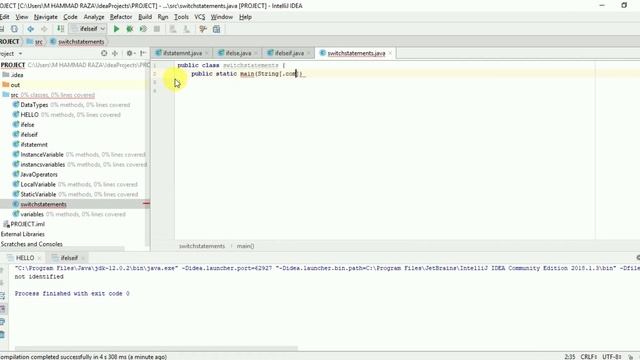The height and width of the screenshot is (360, 640).
Task: Open the Navigate menu
Action: click(46, 17)
